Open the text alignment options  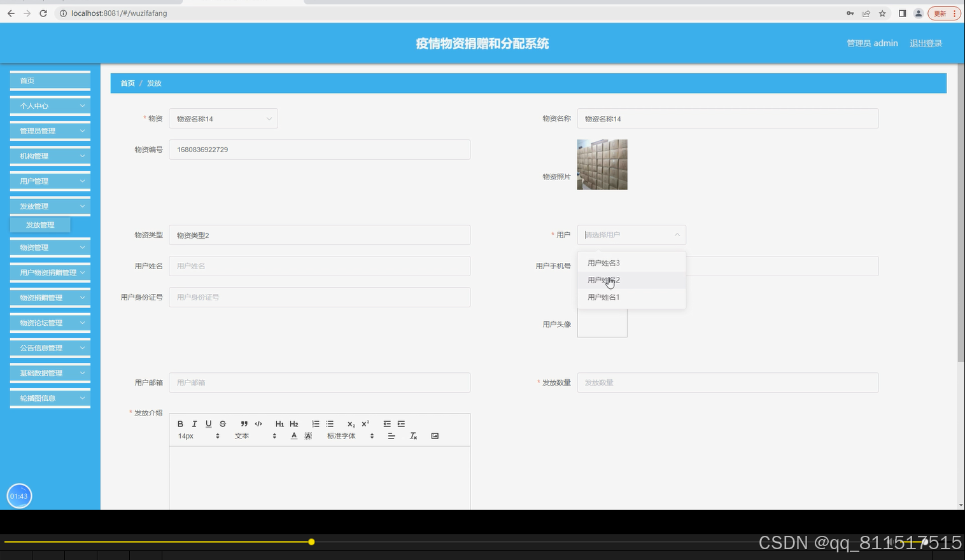coord(391,436)
